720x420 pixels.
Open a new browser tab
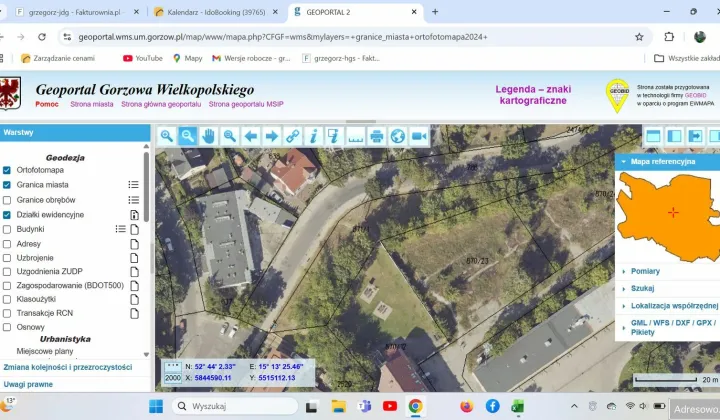click(x=435, y=12)
